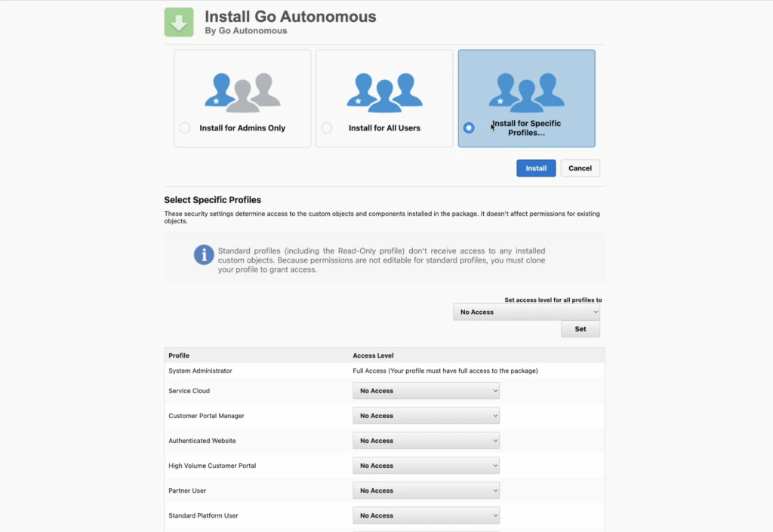Click the Partner User profile name

tap(187, 490)
